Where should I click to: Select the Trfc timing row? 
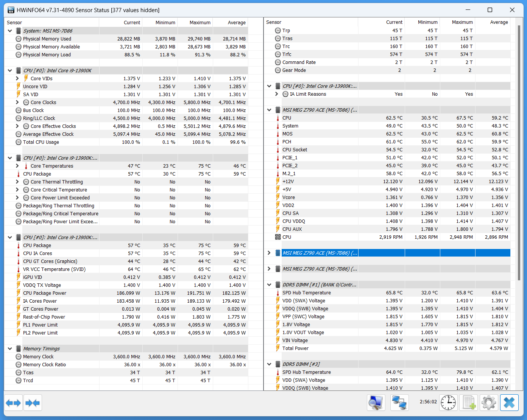[388, 54]
